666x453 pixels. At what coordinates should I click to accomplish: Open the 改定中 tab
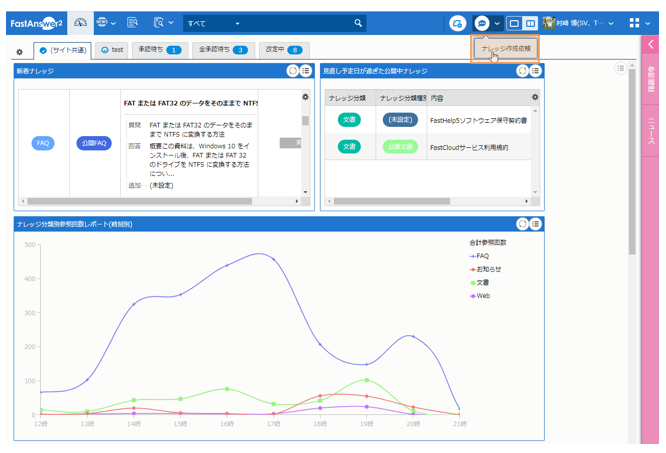click(x=284, y=49)
